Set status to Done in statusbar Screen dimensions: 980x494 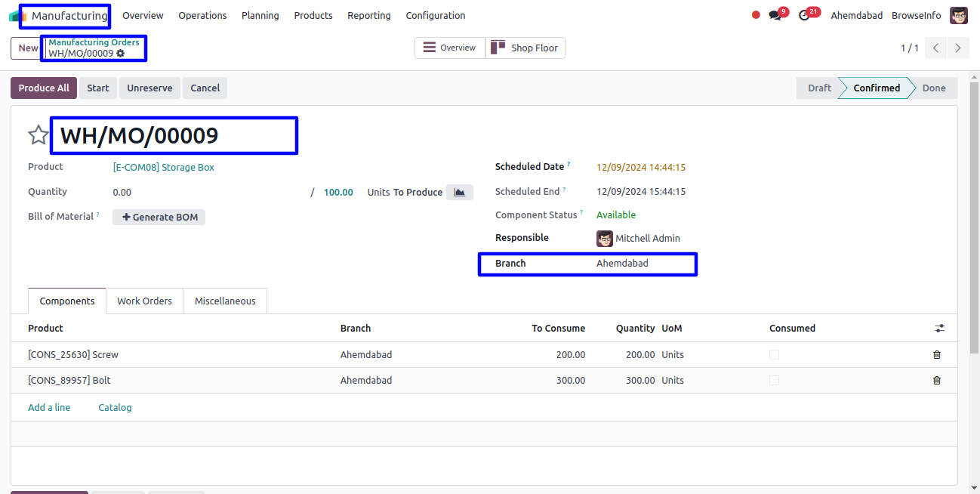point(933,88)
